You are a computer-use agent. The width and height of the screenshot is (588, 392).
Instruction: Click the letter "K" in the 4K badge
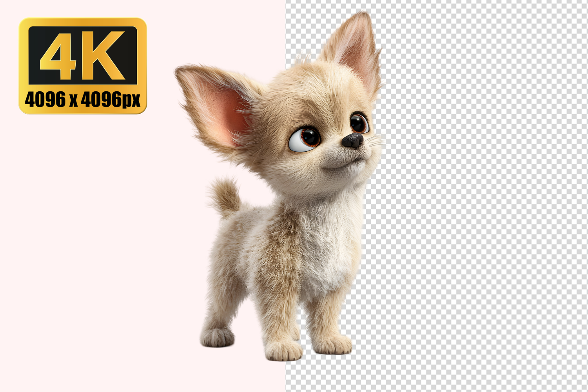tap(106, 56)
